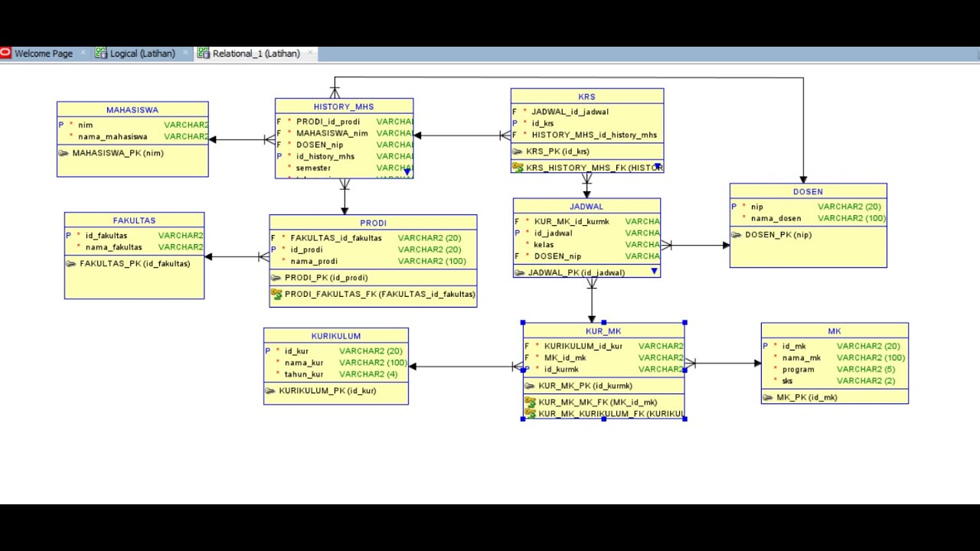Click the nama_prodi column in PRODI

pyautogui.click(x=314, y=262)
